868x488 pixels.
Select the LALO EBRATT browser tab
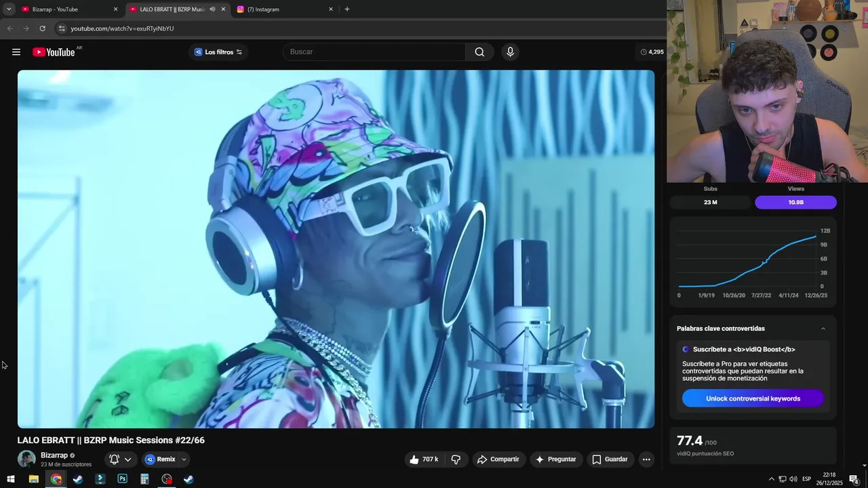(172, 9)
